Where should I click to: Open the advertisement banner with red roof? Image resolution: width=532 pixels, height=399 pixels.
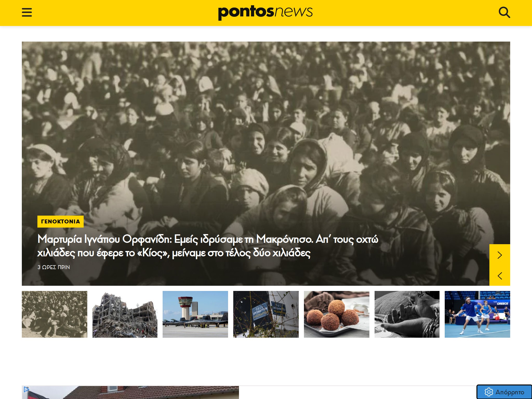click(130, 393)
